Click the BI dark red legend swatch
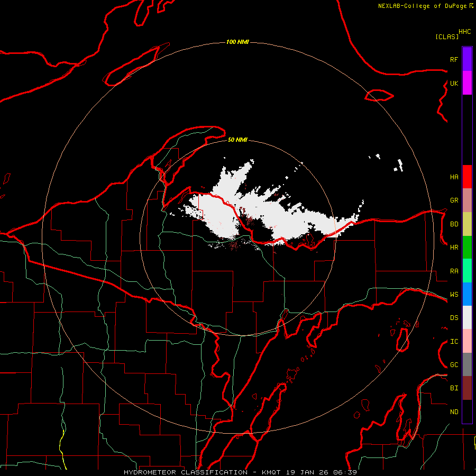 pos(467,388)
